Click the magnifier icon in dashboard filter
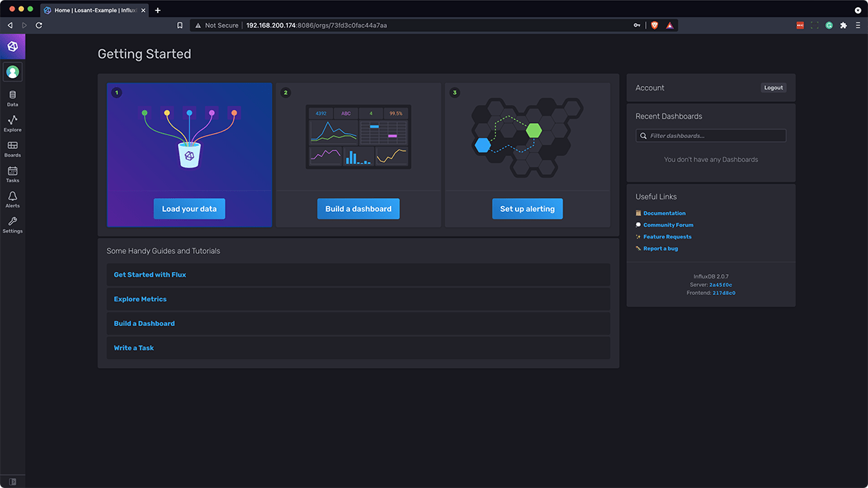Screen dimensions: 868x488 coord(643,136)
